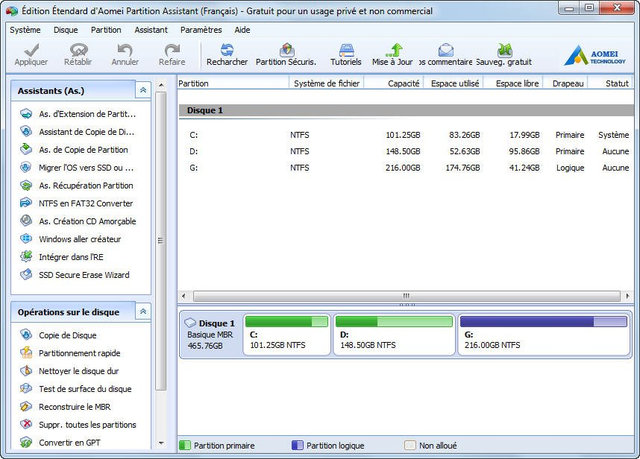Select Copie de Disque operation
The width and height of the screenshot is (640, 459).
click(58, 335)
